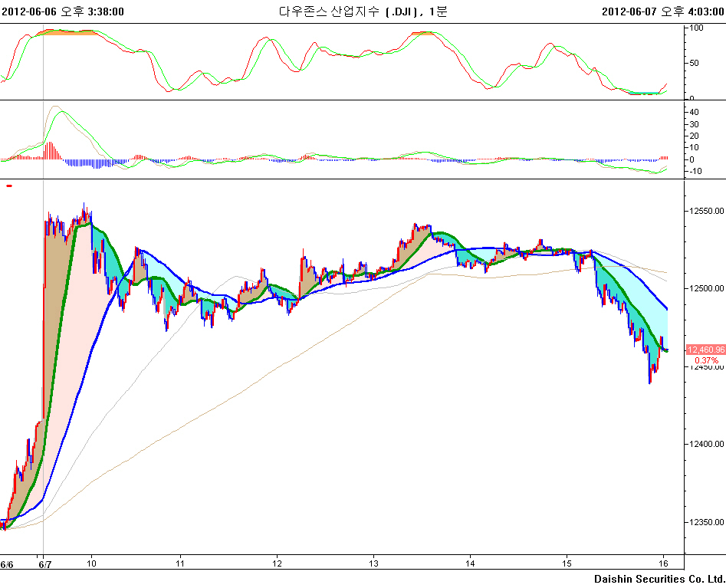Click the small red marker in price panel corner
This screenshot has width=726, height=588.
(x=9, y=186)
